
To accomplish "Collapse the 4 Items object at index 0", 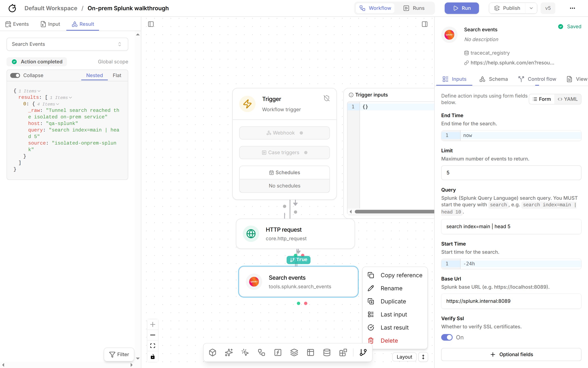I will point(48,104).
